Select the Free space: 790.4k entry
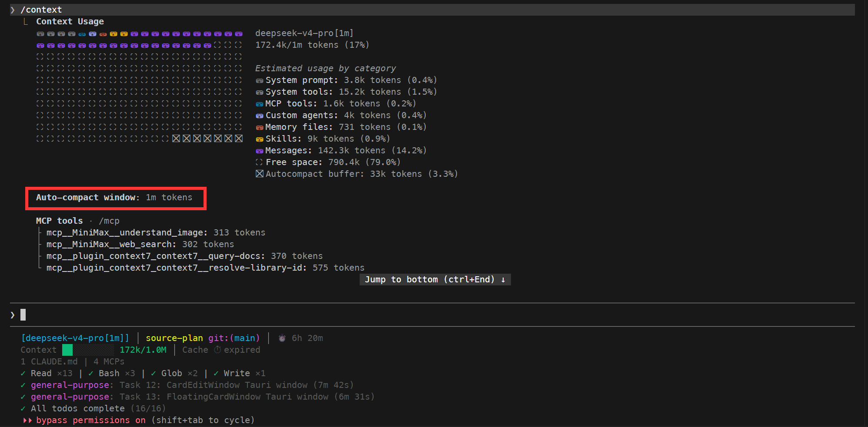Viewport: 868px width, 427px height. [x=333, y=162]
